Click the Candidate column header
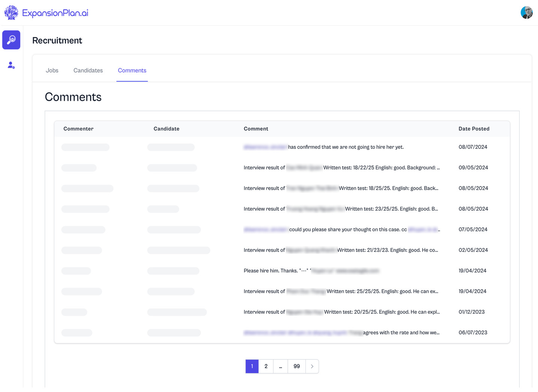 click(167, 129)
